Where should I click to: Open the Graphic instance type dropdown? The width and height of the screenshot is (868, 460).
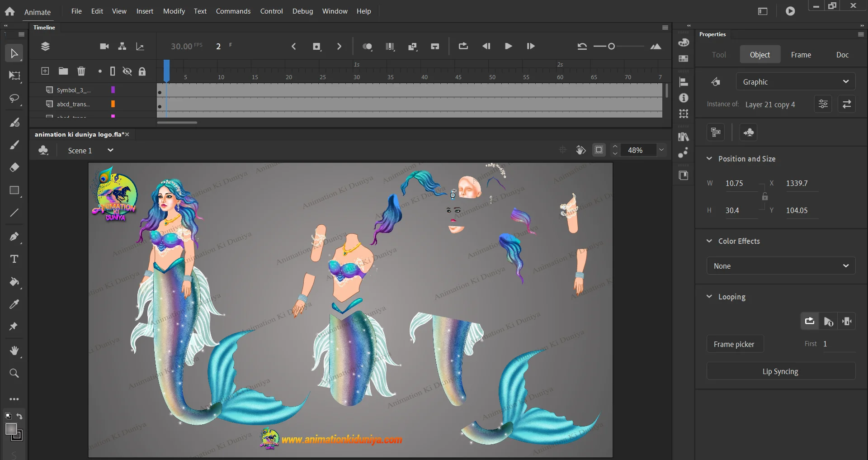795,82
